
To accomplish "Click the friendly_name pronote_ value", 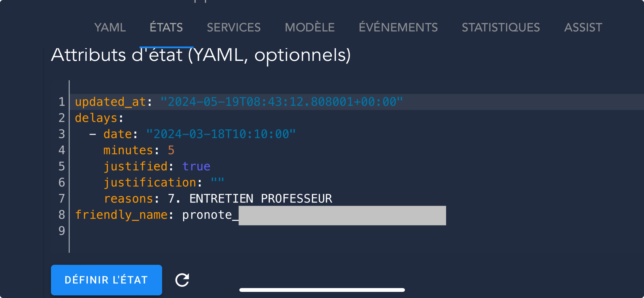I will 314,215.
